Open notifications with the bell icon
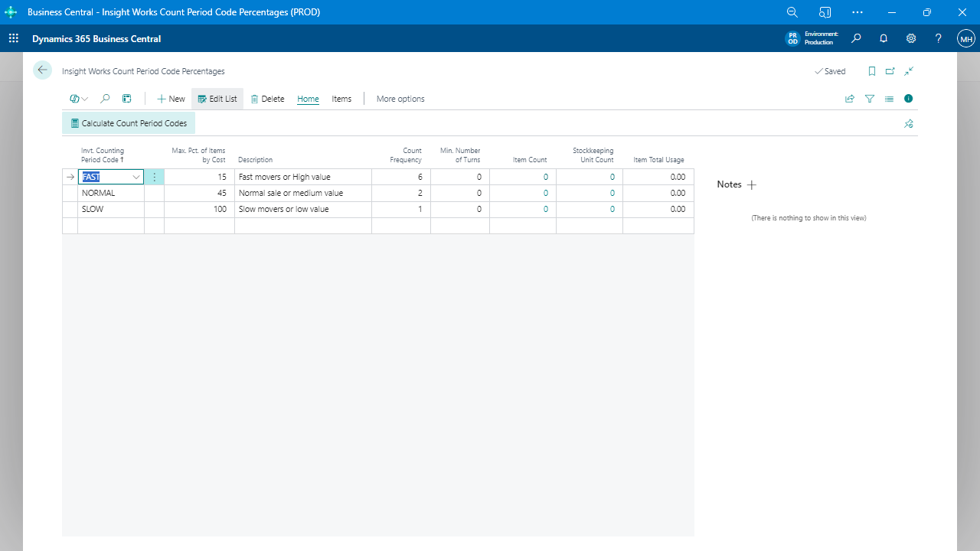 pyautogui.click(x=884, y=38)
